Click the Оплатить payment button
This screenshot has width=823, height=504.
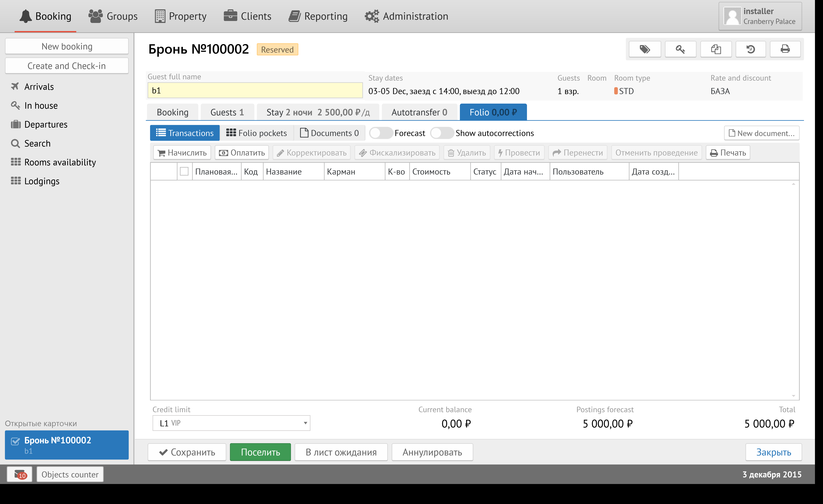[x=242, y=153]
